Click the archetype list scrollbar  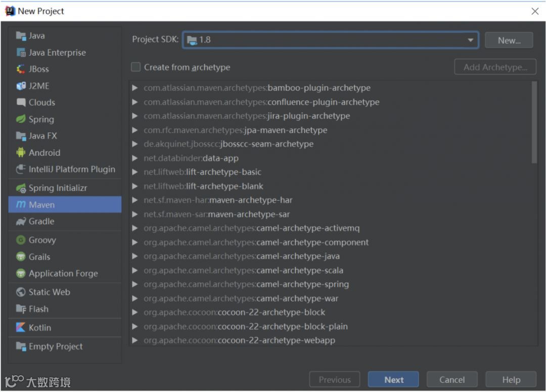(x=534, y=122)
